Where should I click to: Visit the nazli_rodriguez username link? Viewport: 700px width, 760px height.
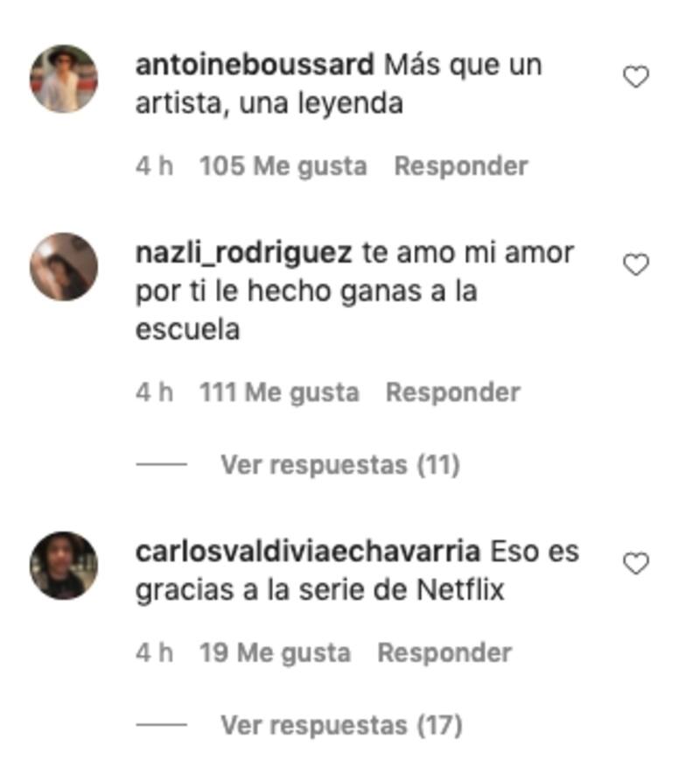(x=243, y=253)
